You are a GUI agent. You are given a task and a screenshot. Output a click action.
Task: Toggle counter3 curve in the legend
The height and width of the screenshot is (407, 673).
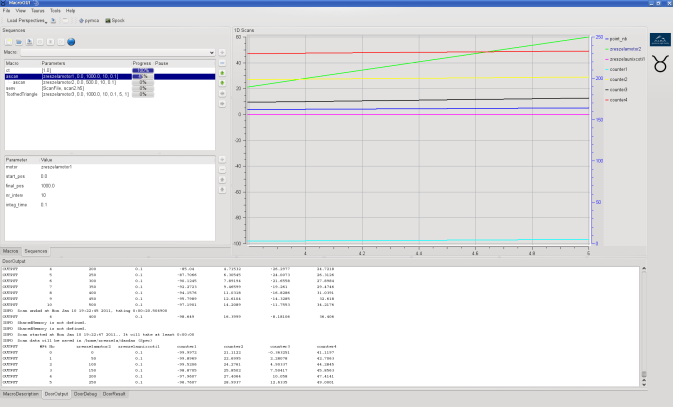tap(616, 90)
